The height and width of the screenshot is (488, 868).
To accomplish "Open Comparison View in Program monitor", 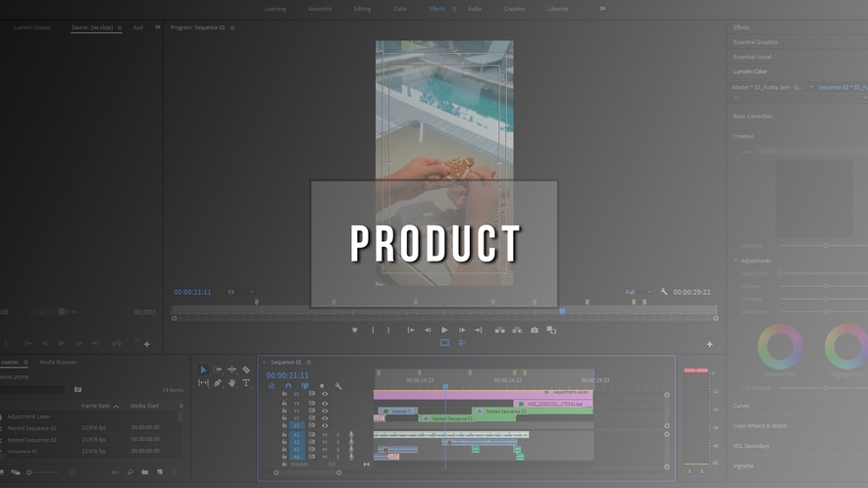I will pos(551,330).
